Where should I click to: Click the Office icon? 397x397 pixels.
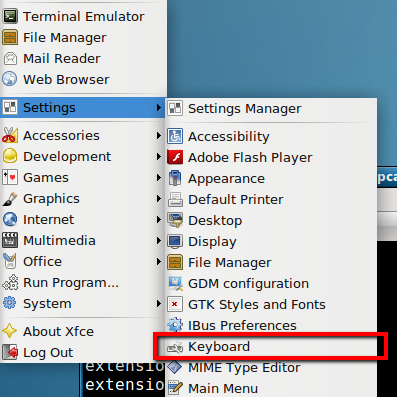click(10, 261)
